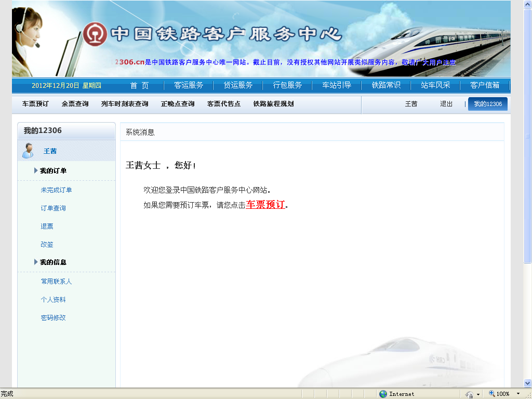Select 铁路旅程规划 in the sub menu
The image size is (532, 399).
pos(273,104)
